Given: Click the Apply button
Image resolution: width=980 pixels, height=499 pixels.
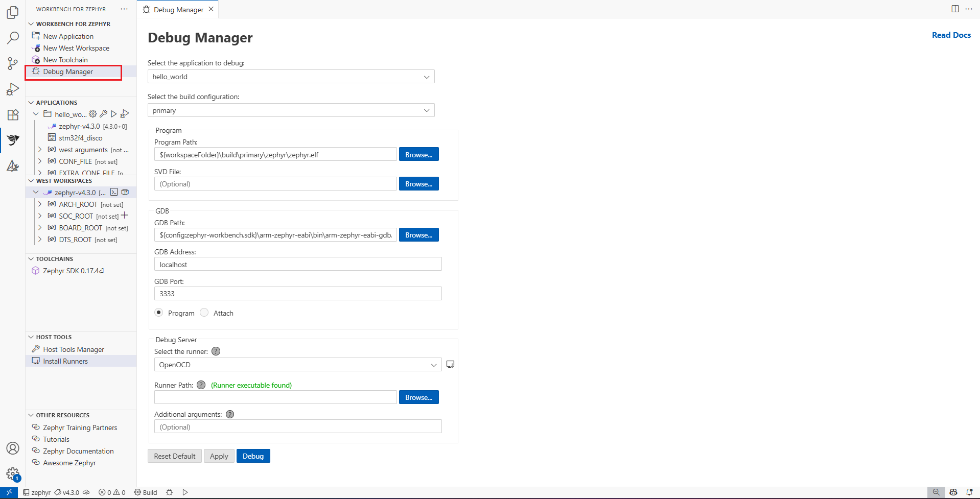Looking at the screenshot, I should (x=219, y=456).
